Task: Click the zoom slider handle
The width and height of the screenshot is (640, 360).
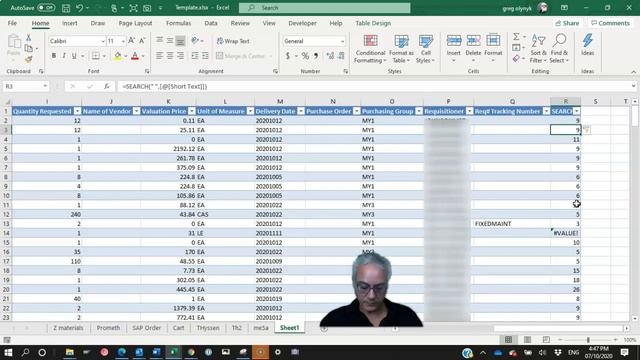Action: (588, 340)
